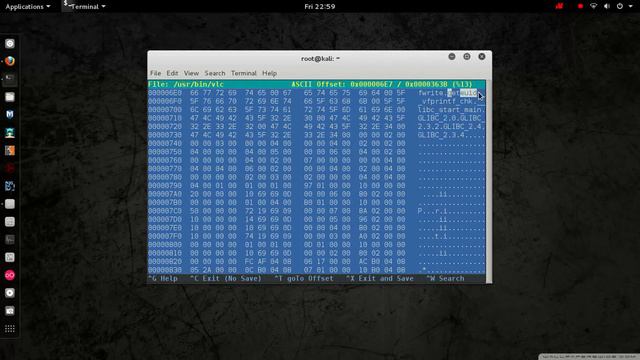
Task: Open the dark red icon in the dock
Action: (10, 168)
